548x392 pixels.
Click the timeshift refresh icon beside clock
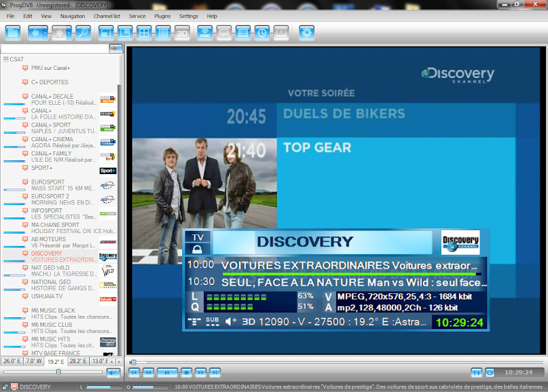[490, 373]
